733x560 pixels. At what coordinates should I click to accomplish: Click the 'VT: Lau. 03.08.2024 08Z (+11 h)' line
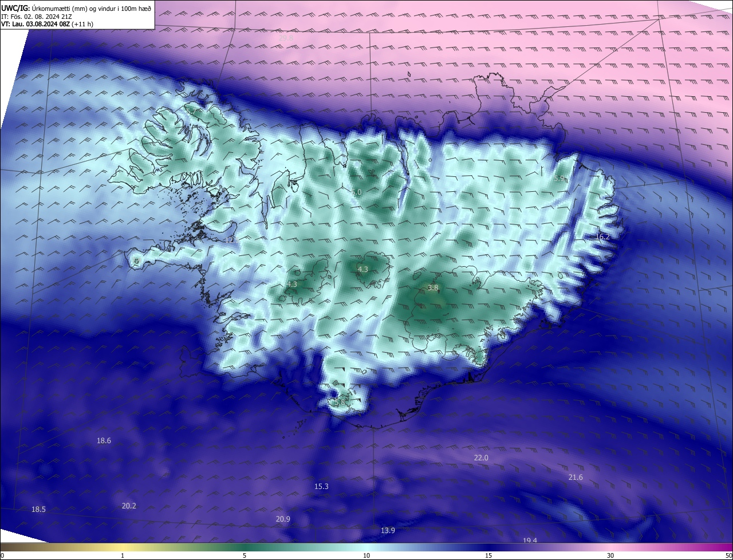pos(47,24)
